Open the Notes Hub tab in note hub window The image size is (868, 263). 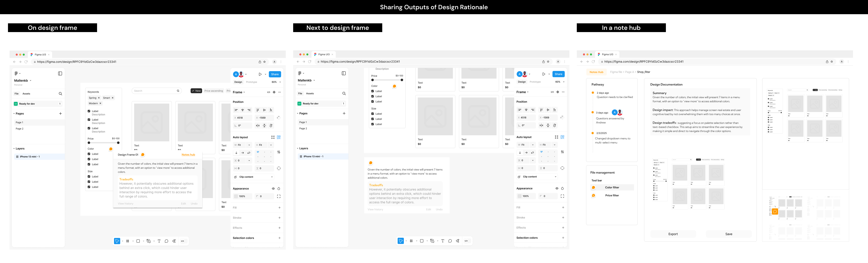point(596,72)
